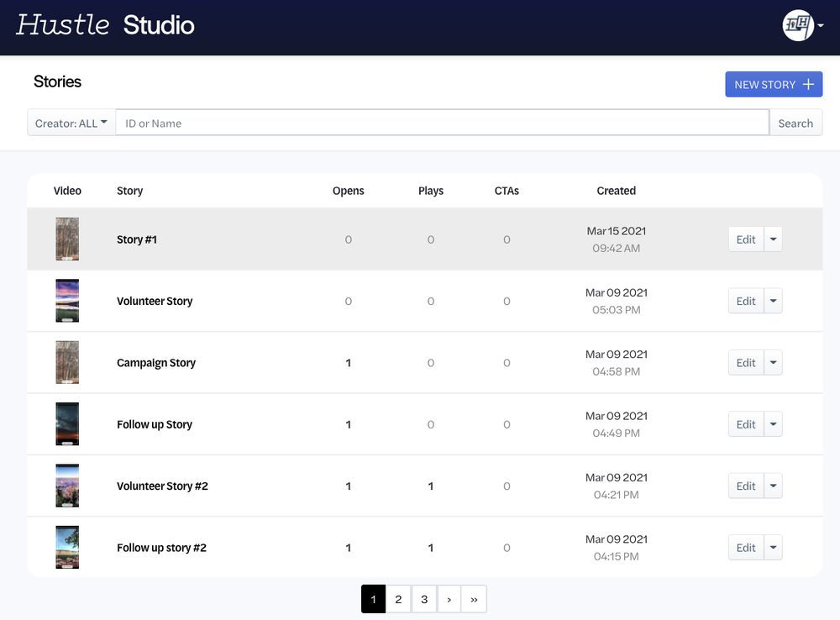Select page 3 of the stories list

pos(423,599)
